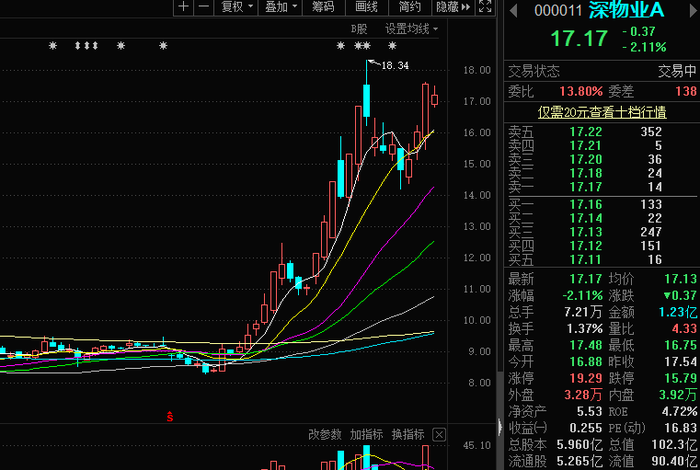The width and height of the screenshot is (700, 470).
Task: Close the indicator sub-panel
Action: point(439,434)
